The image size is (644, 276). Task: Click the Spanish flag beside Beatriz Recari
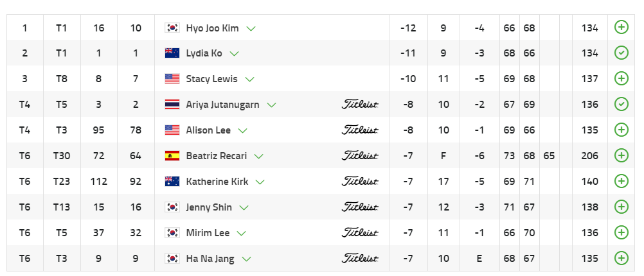172,156
